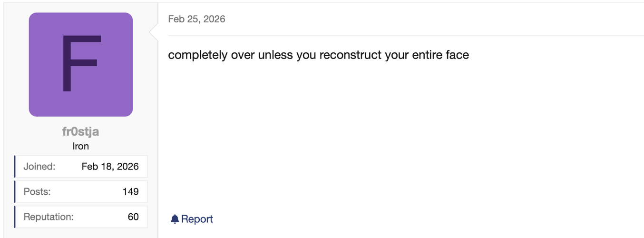This screenshot has width=644, height=238.
Task: Click the speech-bubble pointer arrow beside avatar
Action: coord(154,32)
